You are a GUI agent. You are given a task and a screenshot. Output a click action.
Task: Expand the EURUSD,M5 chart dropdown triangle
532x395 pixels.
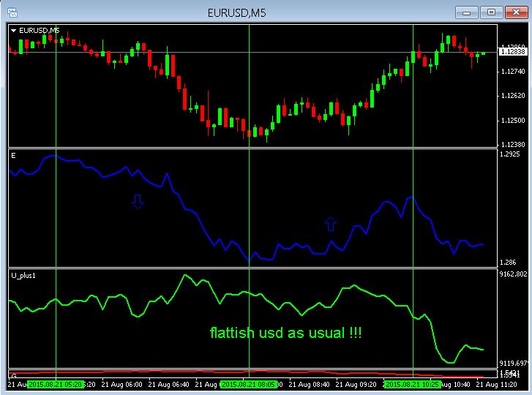click(14, 31)
